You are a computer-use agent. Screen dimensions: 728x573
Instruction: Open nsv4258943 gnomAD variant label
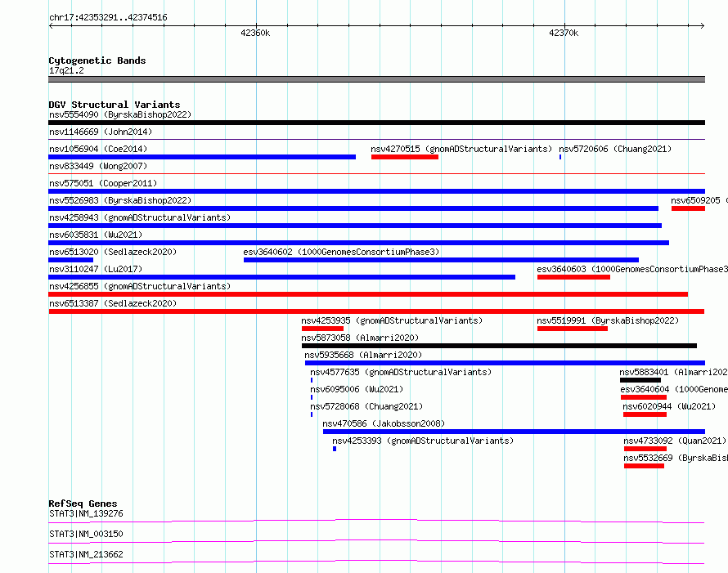click(140, 217)
